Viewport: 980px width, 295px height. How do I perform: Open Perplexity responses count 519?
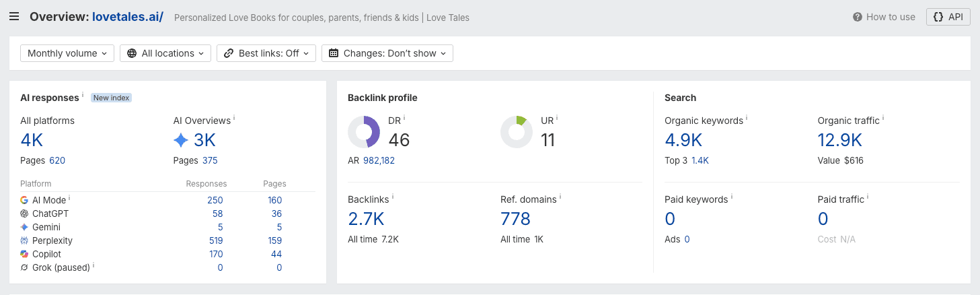point(216,240)
